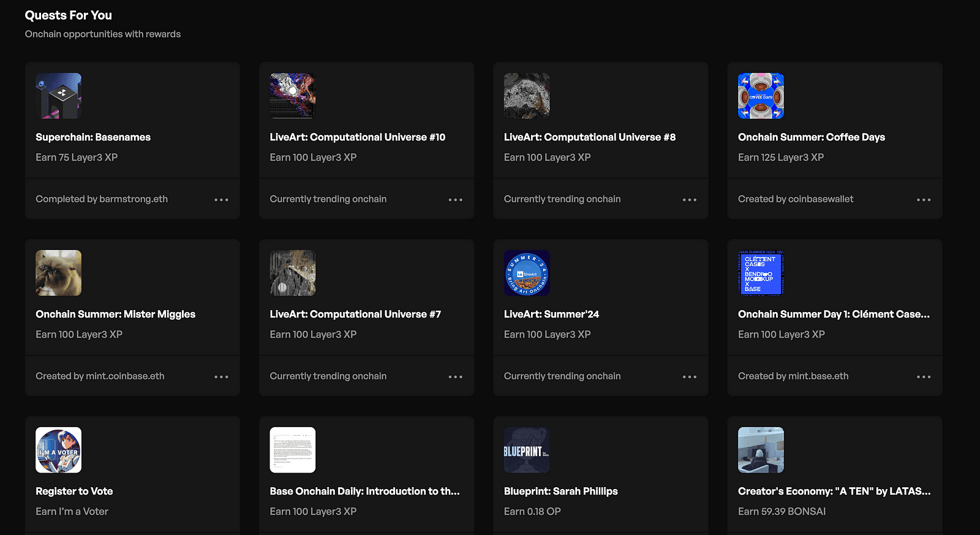Click 'Earn 100 Layer3 XP' under Mister Miggles
980x535 pixels.
tap(79, 335)
